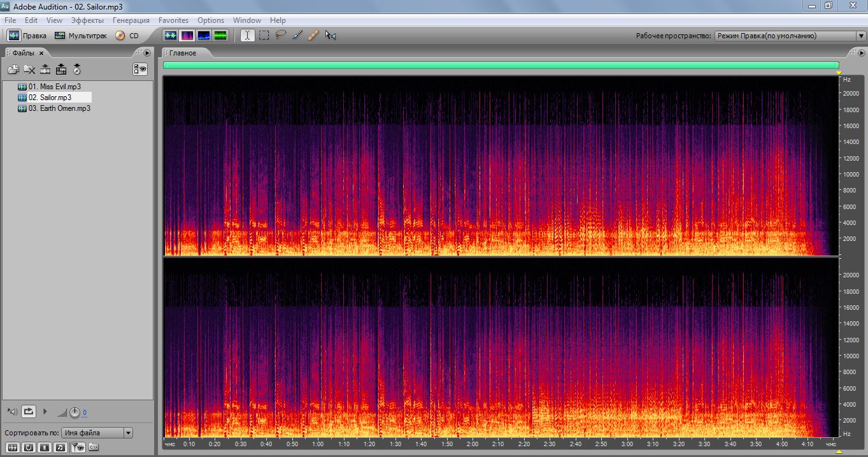Screen dimensions: 868x457
Task: Toggle show video files filter button
Action: (x=44, y=447)
